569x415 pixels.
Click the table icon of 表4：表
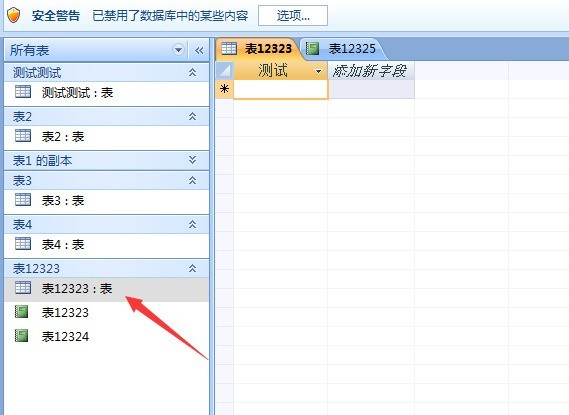[23, 244]
